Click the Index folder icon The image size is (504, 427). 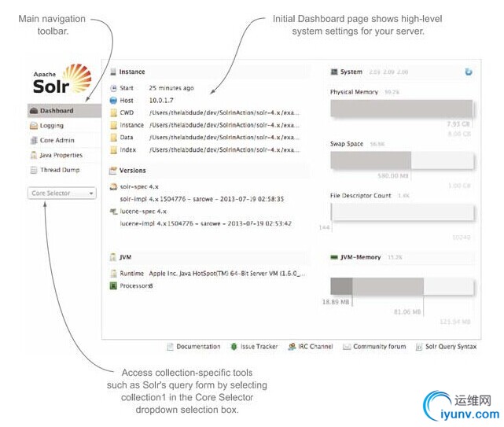pos(113,150)
